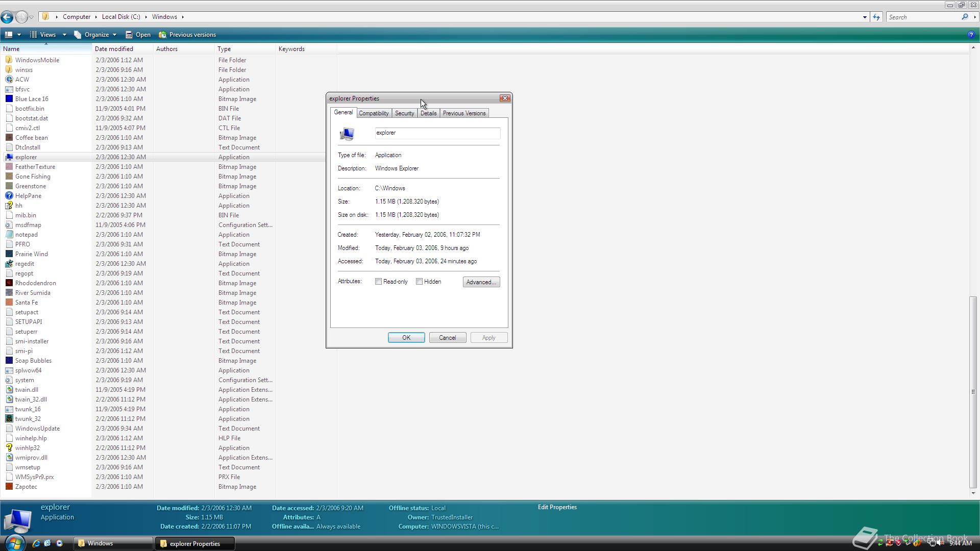This screenshot has height=551, width=980.
Task: Click the vertical scrollbar thumb
Action: [973, 392]
